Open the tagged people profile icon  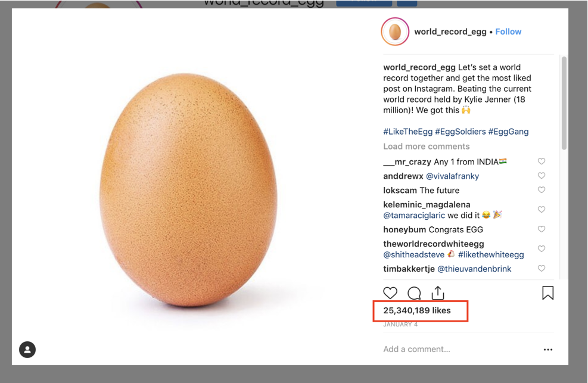click(27, 350)
